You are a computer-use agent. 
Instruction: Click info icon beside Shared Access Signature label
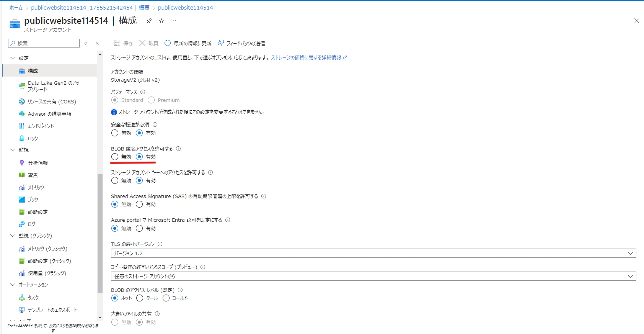(x=264, y=196)
